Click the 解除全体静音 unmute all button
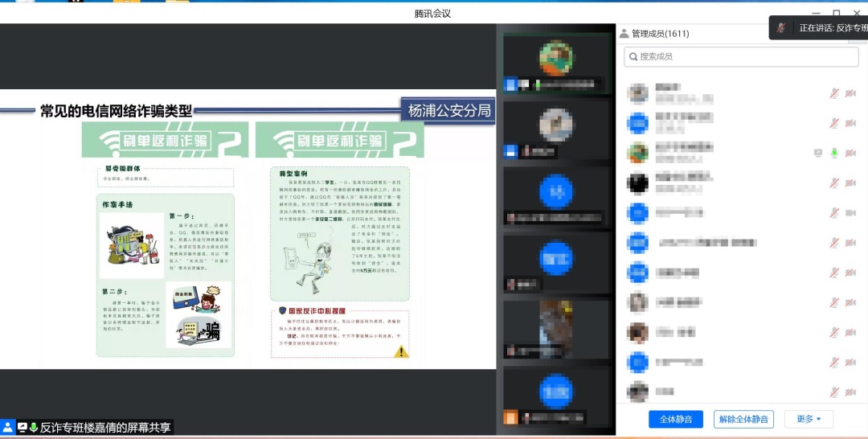868x439 pixels. click(743, 419)
